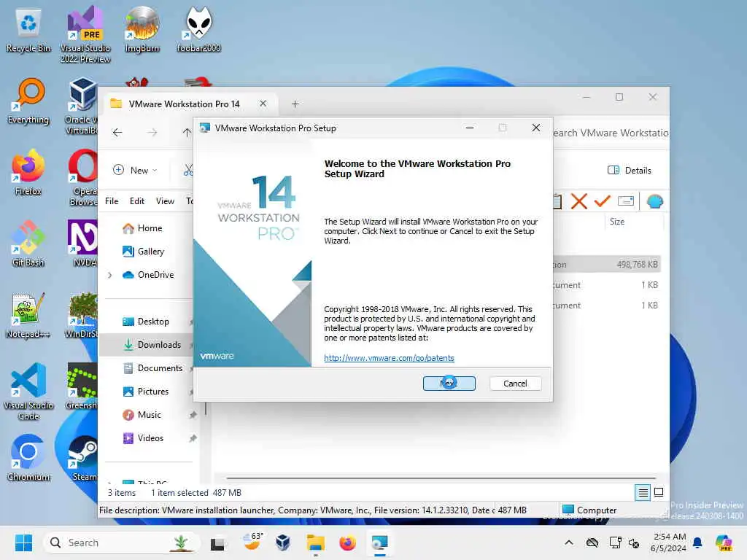
Task: Click the scissors Cut icon in Explorer
Action: click(x=189, y=170)
